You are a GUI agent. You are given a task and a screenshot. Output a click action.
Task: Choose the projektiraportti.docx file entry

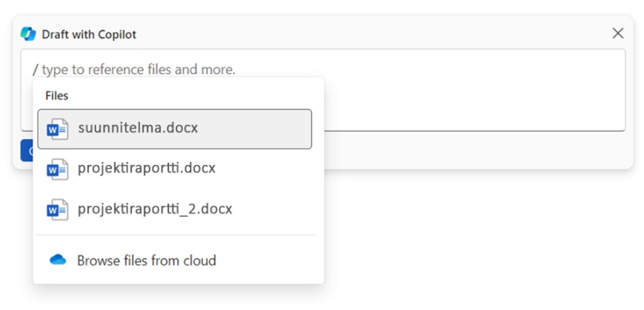[x=147, y=168]
